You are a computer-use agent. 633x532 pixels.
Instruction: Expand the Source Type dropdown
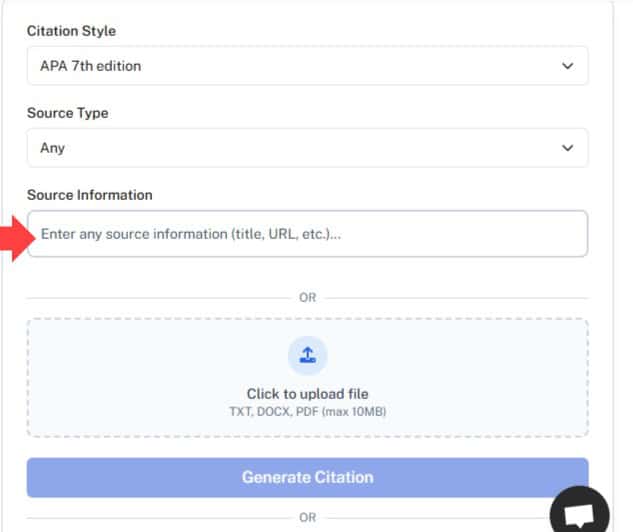point(306,148)
